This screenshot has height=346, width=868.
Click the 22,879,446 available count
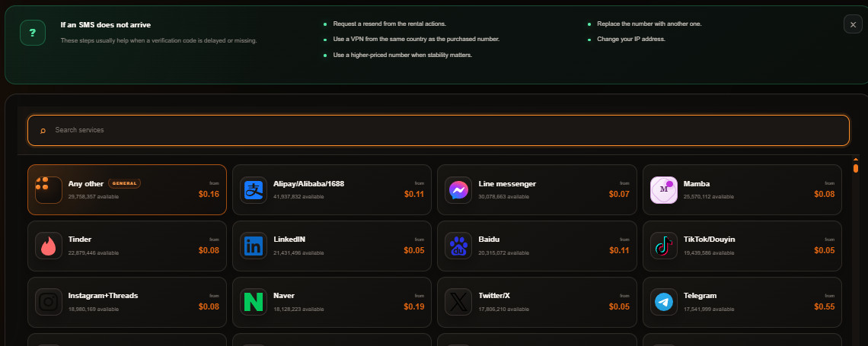pyautogui.click(x=93, y=252)
